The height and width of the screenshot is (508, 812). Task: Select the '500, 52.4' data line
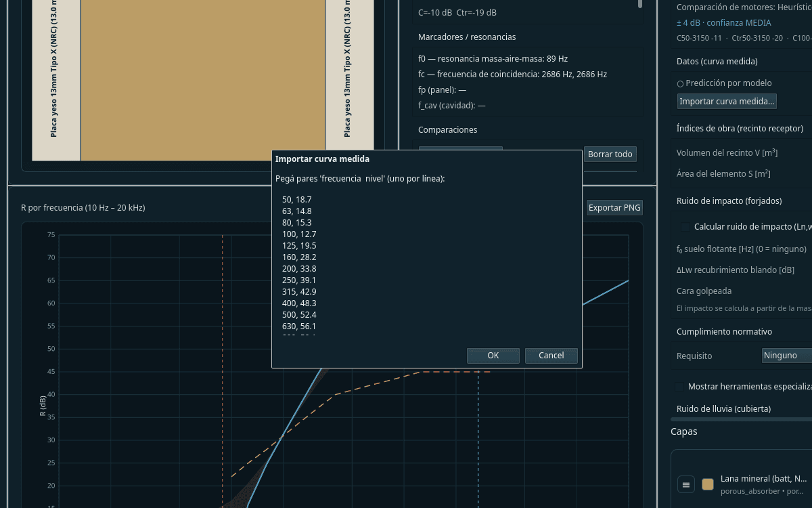pyautogui.click(x=299, y=315)
